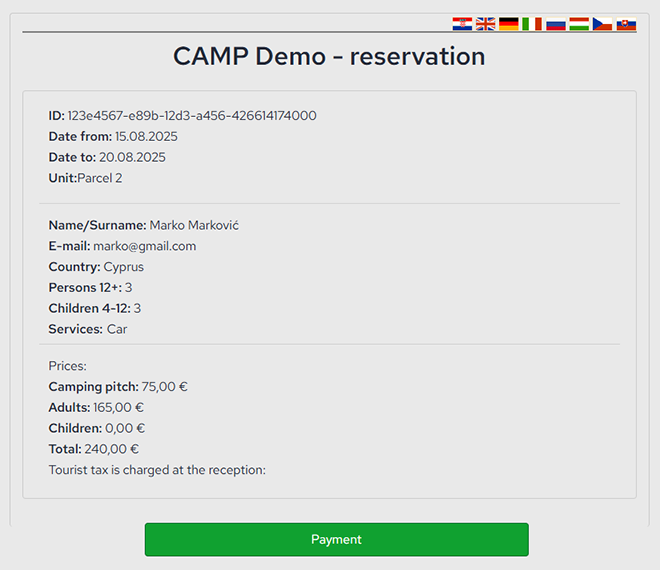The height and width of the screenshot is (570, 660).
Task: Click the marko@gmail.com e-mail address
Action: point(145,246)
